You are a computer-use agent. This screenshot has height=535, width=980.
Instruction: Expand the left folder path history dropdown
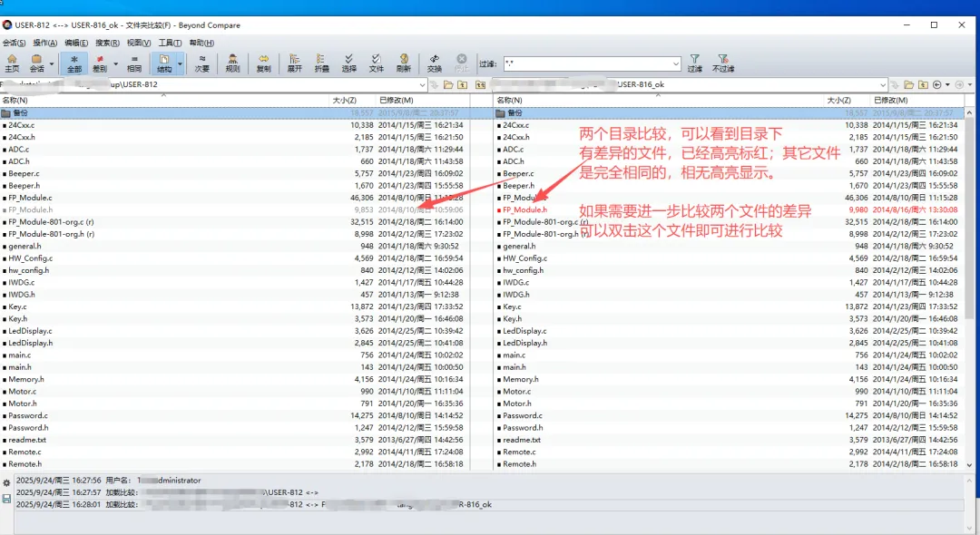click(x=423, y=85)
